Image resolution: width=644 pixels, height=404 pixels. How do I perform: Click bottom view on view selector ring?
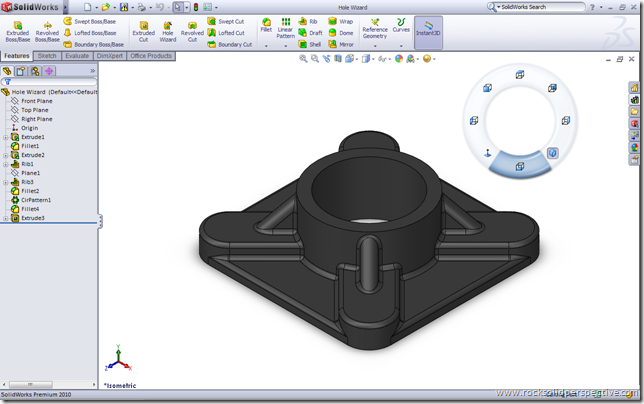(x=520, y=166)
